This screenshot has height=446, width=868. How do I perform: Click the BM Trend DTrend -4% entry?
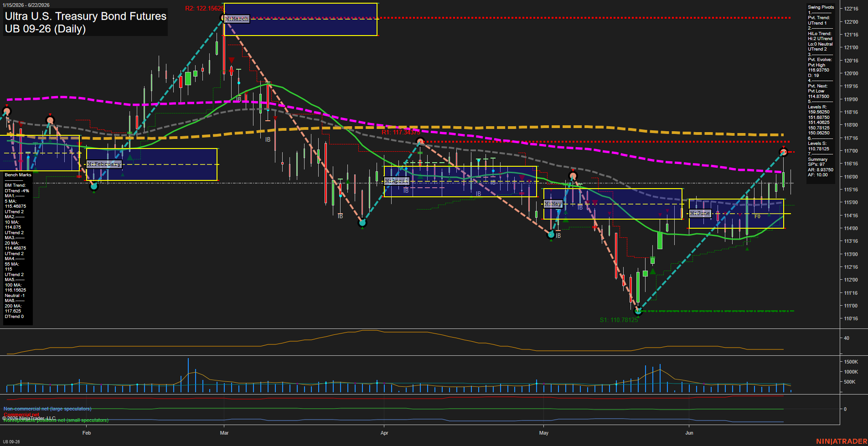17,188
